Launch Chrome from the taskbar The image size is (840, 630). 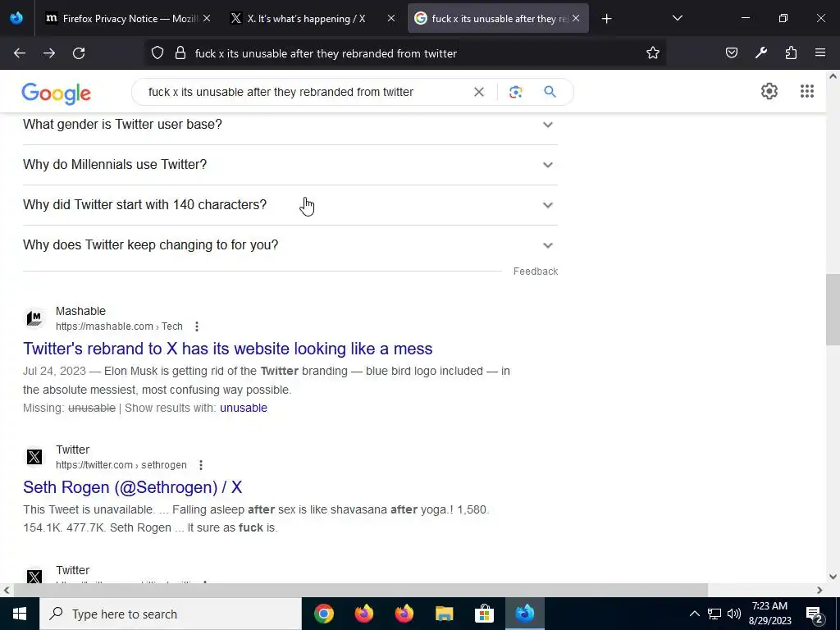(323, 614)
